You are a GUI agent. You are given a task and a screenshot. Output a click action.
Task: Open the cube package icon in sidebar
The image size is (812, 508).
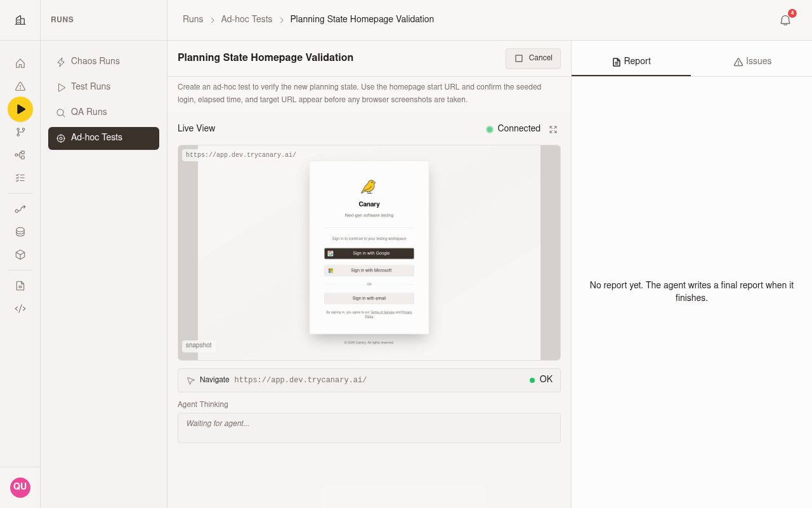tap(20, 255)
